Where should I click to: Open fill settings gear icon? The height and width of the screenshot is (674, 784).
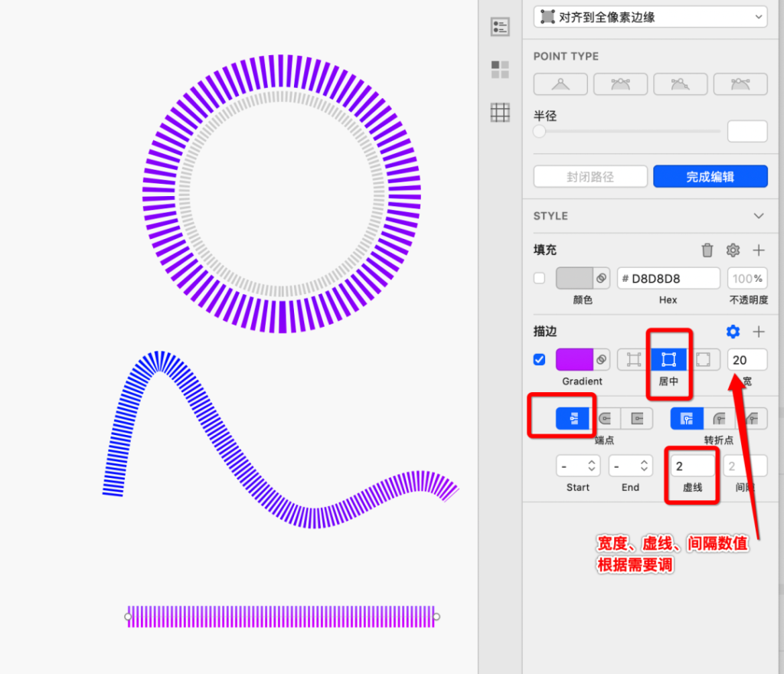pyautogui.click(x=733, y=250)
